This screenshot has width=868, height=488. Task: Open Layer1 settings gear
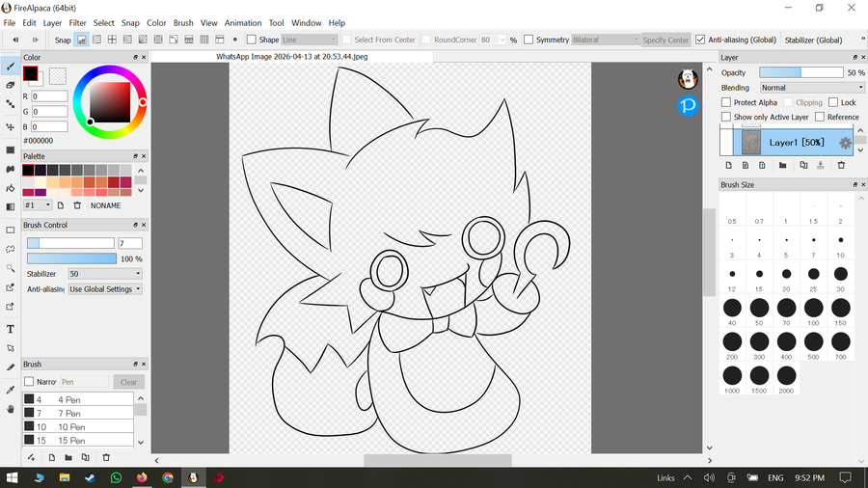coord(845,143)
